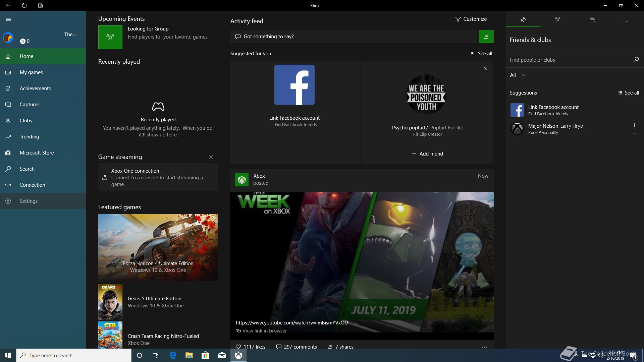Open Search from sidebar
The height and width of the screenshot is (362, 644).
pos(43,169)
